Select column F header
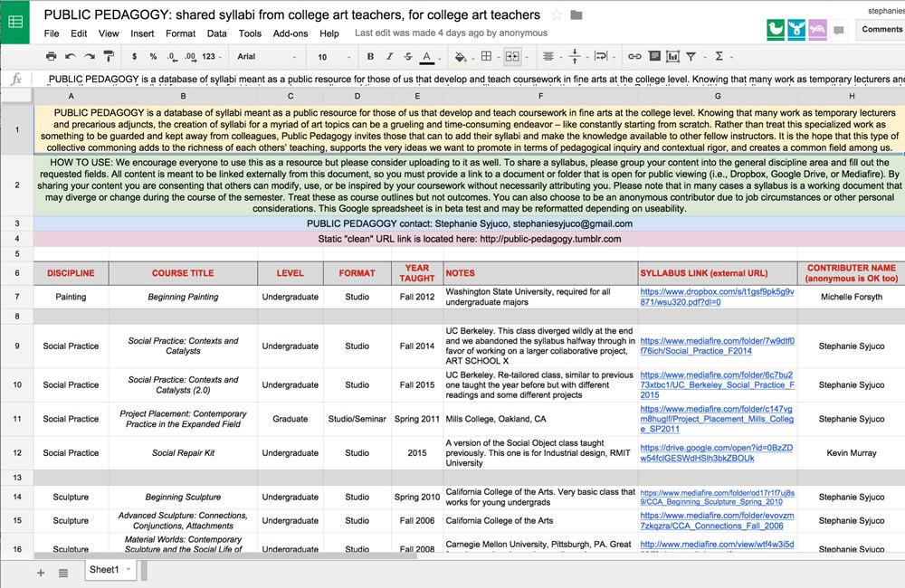 tap(540, 96)
